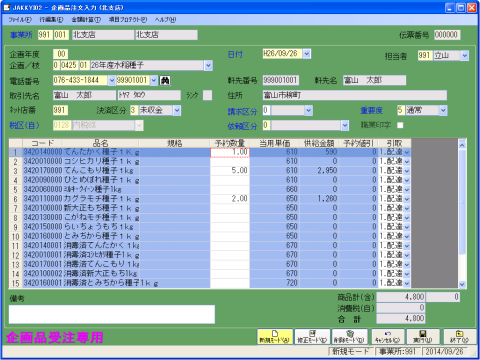Screen dimensions: 480x360
Task: Open the 企画/枝 26年産水稲種子 dropdown
Action: [208, 65]
